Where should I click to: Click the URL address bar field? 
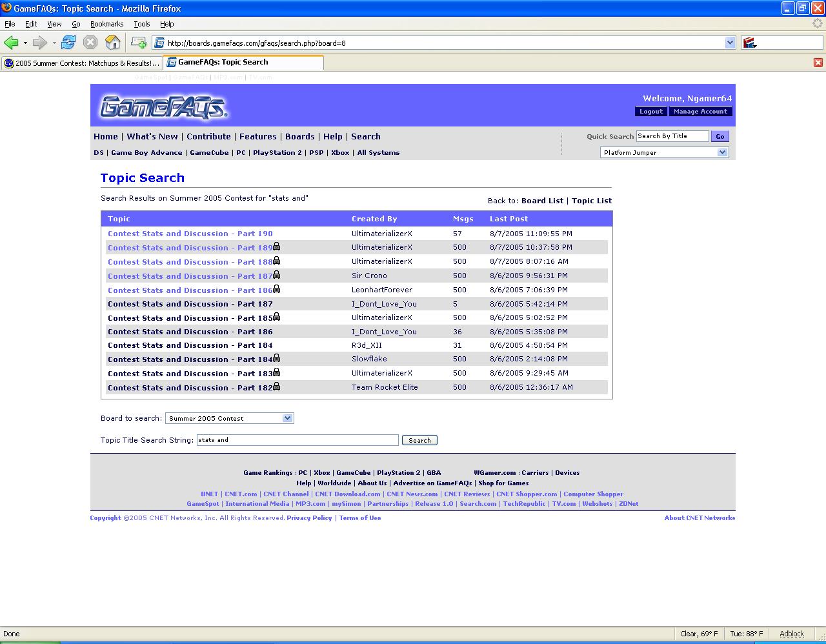click(445, 43)
